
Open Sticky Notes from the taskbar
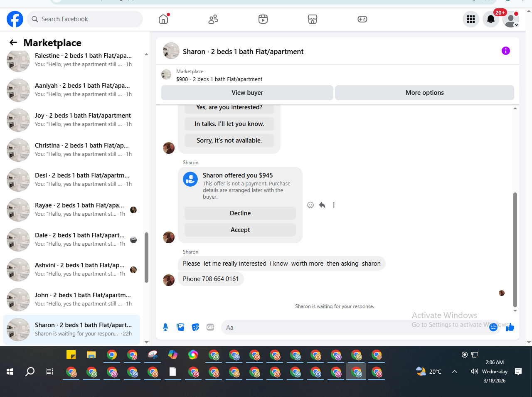pyautogui.click(x=71, y=355)
